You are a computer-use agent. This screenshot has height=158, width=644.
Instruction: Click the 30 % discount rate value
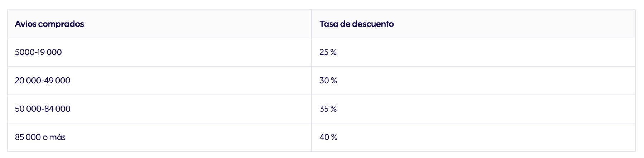pos(328,81)
